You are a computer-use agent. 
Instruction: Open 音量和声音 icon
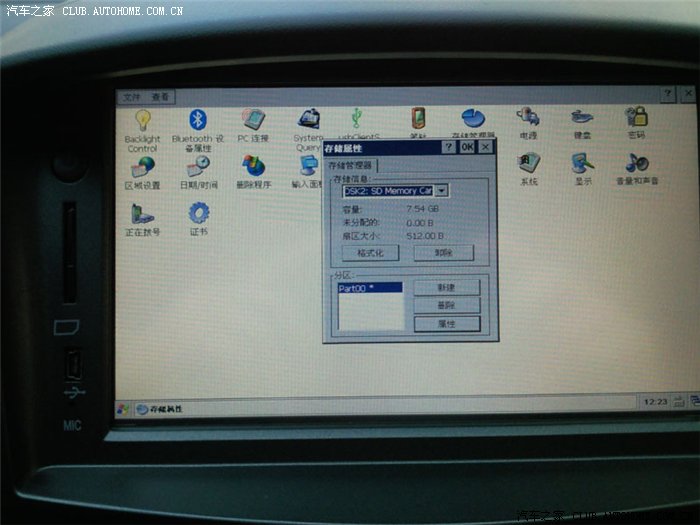(637, 164)
